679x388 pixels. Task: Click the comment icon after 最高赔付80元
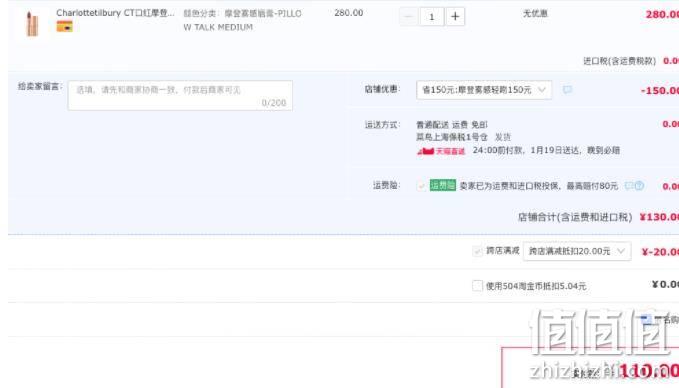click(x=628, y=186)
